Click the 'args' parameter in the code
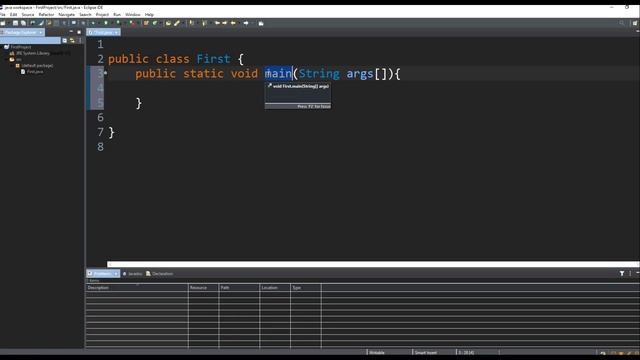Screen dimensions: 640x360 pyautogui.click(x=360, y=74)
